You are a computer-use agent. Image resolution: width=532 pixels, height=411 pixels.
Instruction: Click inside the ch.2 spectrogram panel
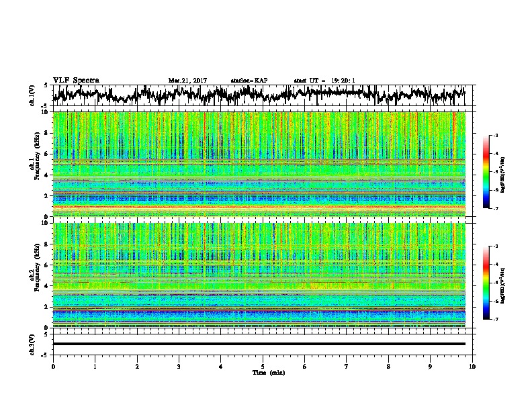click(x=259, y=275)
